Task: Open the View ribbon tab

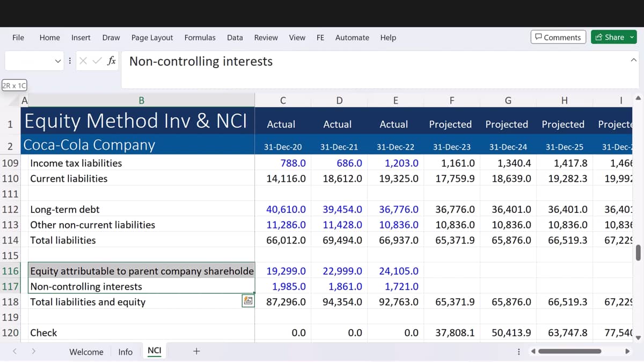Action: (x=297, y=38)
